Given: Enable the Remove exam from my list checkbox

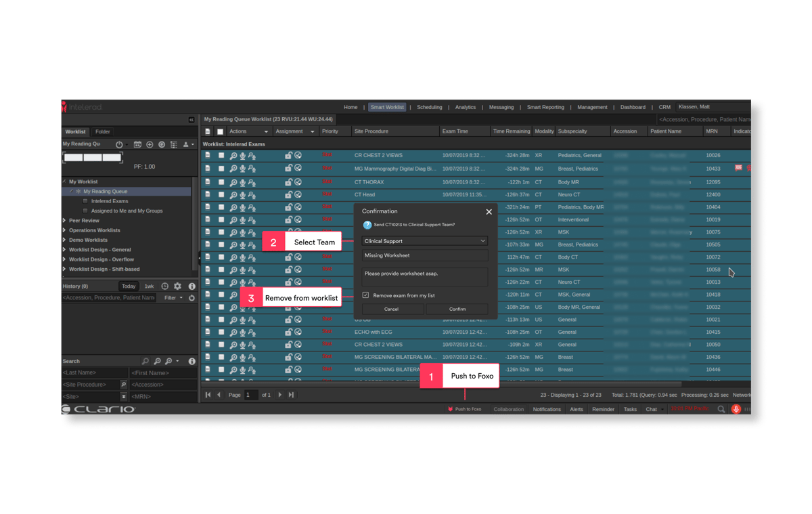Looking at the screenshot, I should pos(365,295).
